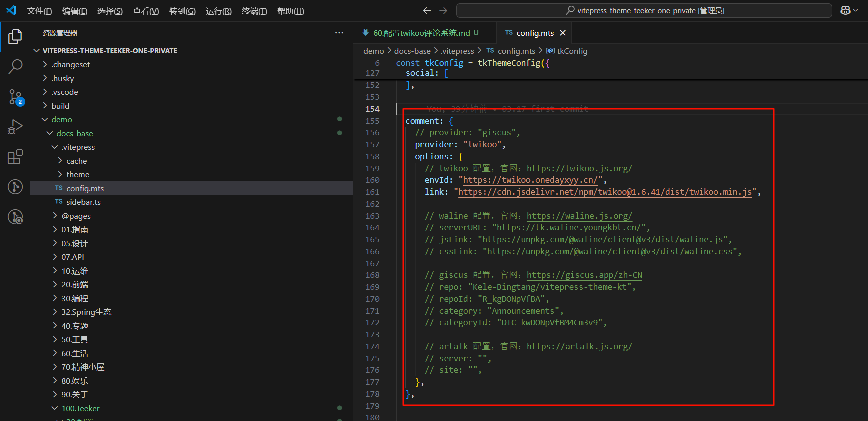Open Run and Debug view
This screenshot has width=868, height=421.
tap(15, 127)
